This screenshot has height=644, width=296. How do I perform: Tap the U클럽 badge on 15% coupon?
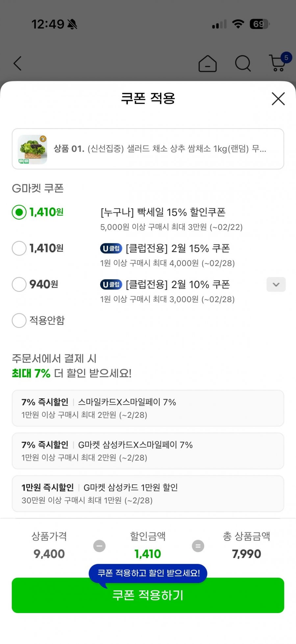(111, 249)
